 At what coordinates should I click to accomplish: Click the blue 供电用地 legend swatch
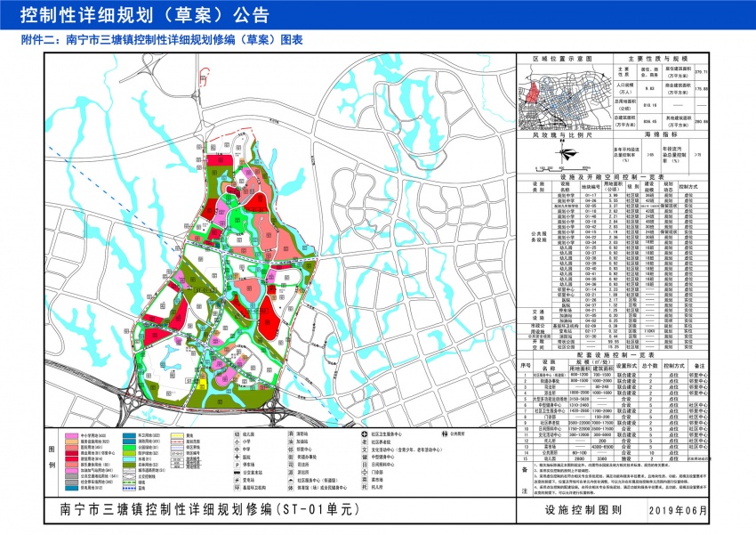72,488
